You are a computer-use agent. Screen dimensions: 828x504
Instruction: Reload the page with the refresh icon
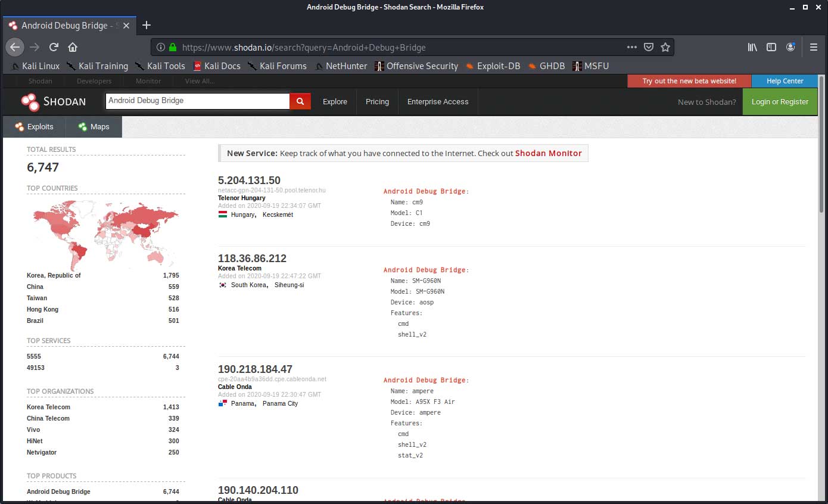click(x=54, y=47)
